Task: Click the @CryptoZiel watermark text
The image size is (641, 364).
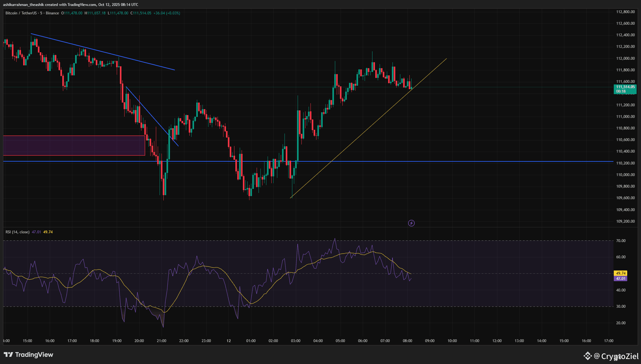Action: click(616, 356)
